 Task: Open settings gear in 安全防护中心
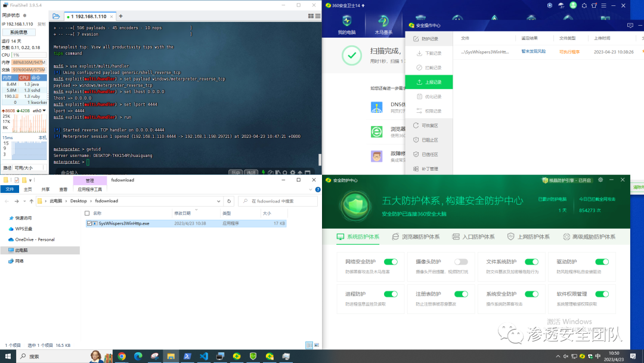coord(600,180)
